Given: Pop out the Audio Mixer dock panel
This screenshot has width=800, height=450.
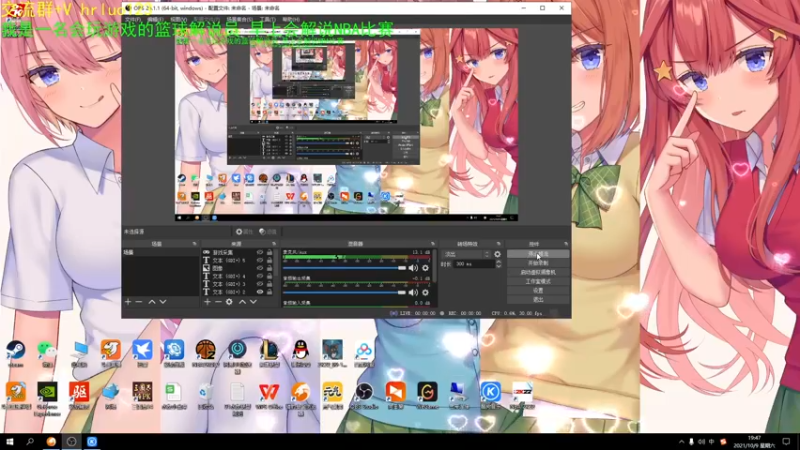Looking at the screenshot, I should coord(433,244).
